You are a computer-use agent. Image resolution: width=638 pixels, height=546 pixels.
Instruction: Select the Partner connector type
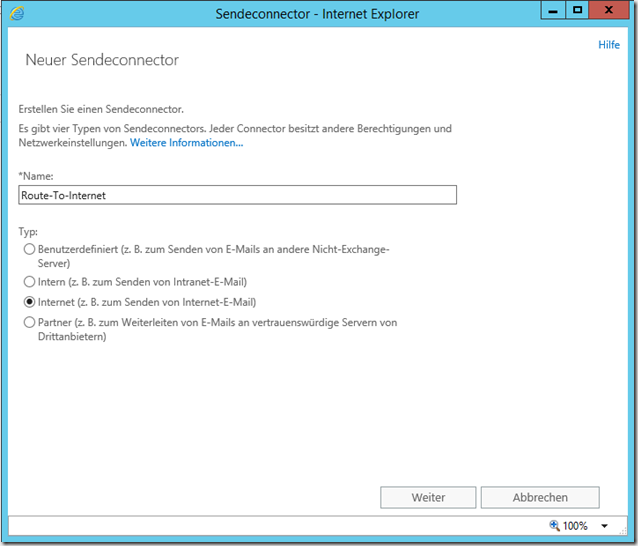[x=29, y=322]
